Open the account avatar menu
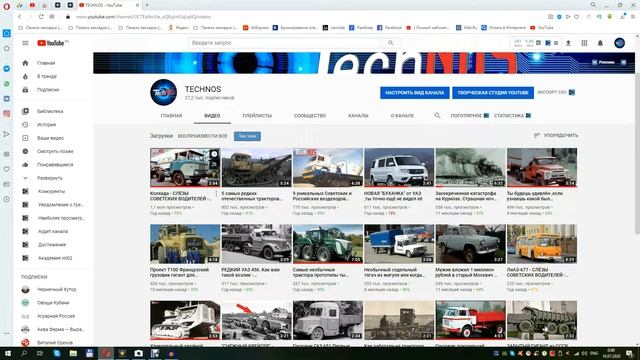The image size is (640, 360). point(620,43)
